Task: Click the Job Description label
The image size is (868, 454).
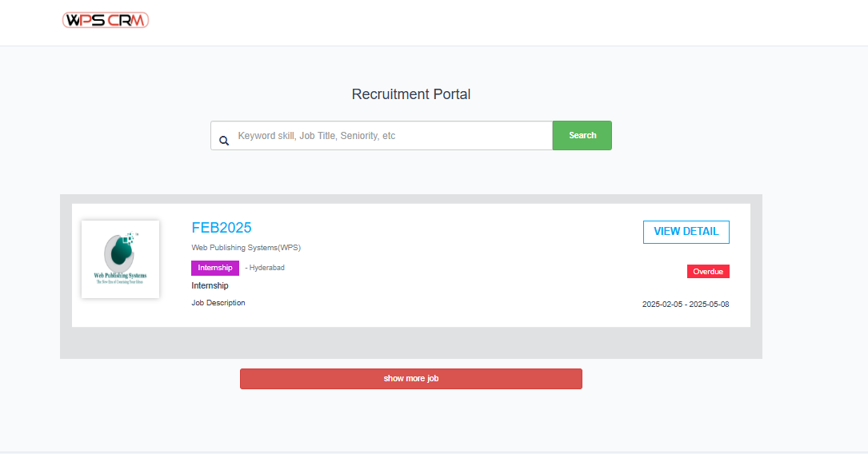Action: 218,303
